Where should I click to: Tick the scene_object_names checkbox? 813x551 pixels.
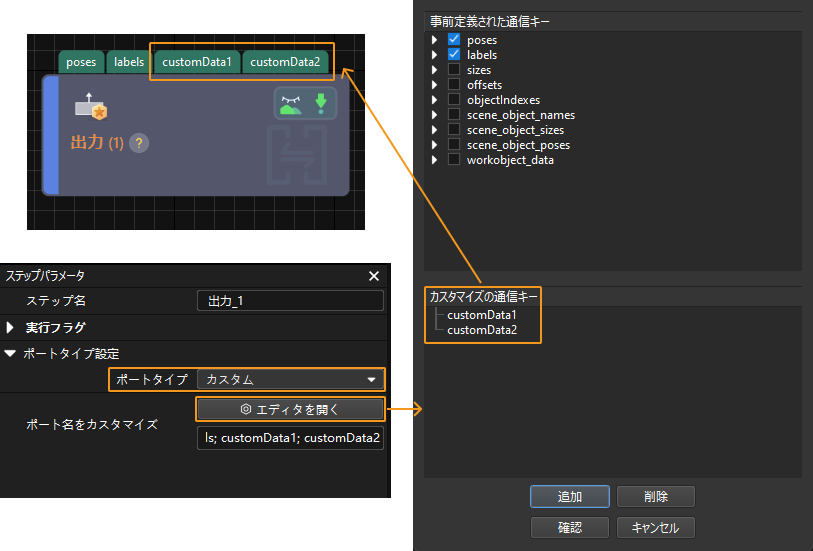tap(454, 115)
